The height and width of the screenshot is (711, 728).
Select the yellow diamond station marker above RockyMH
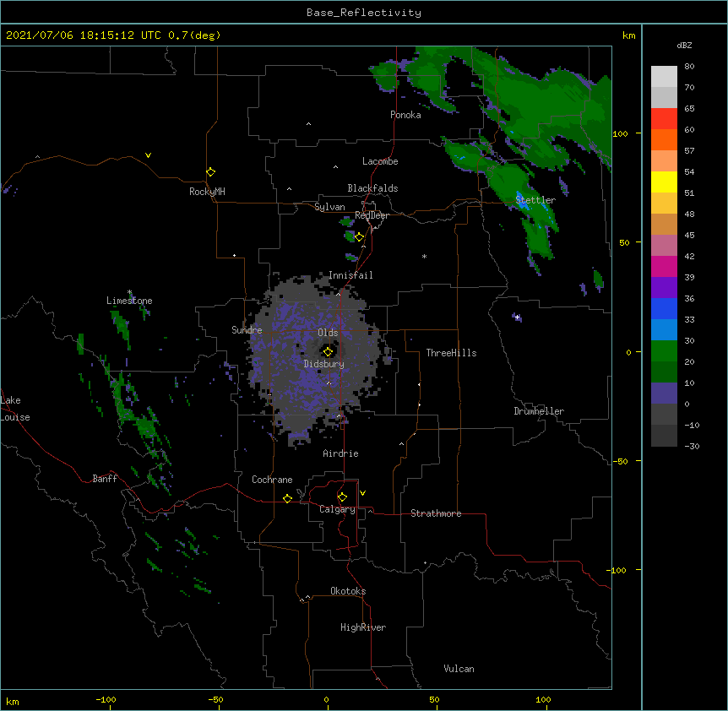point(210,171)
